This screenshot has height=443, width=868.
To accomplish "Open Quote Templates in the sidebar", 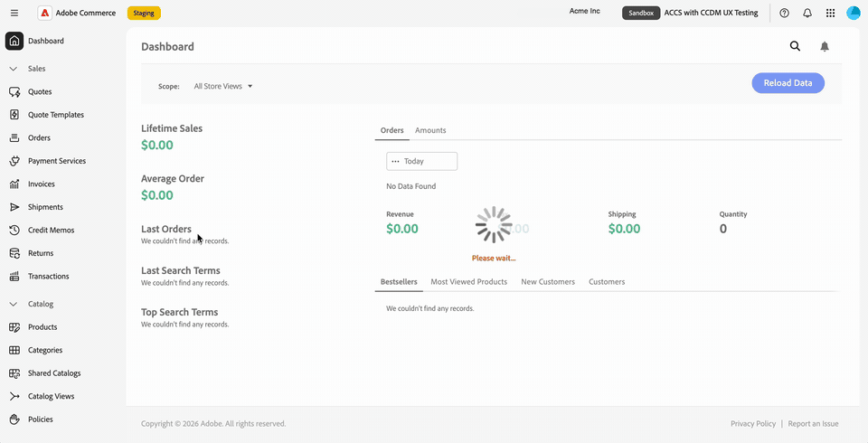I will 56,115.
